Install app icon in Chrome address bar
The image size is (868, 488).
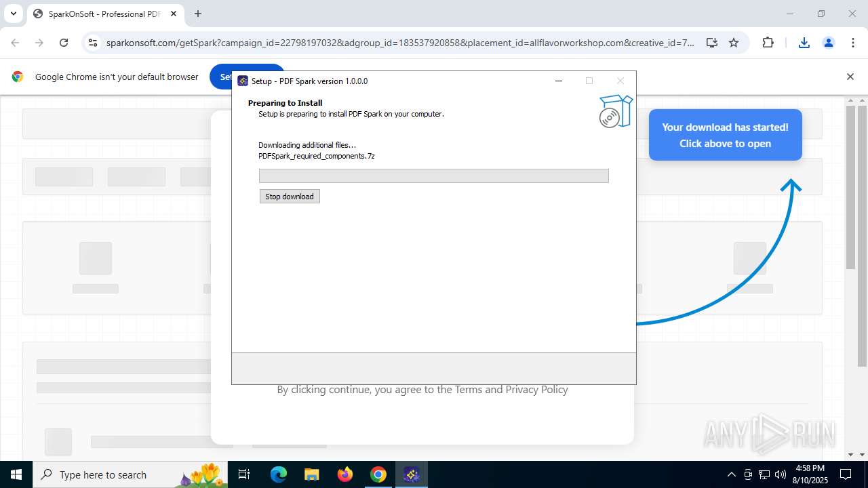coord(711,43)
